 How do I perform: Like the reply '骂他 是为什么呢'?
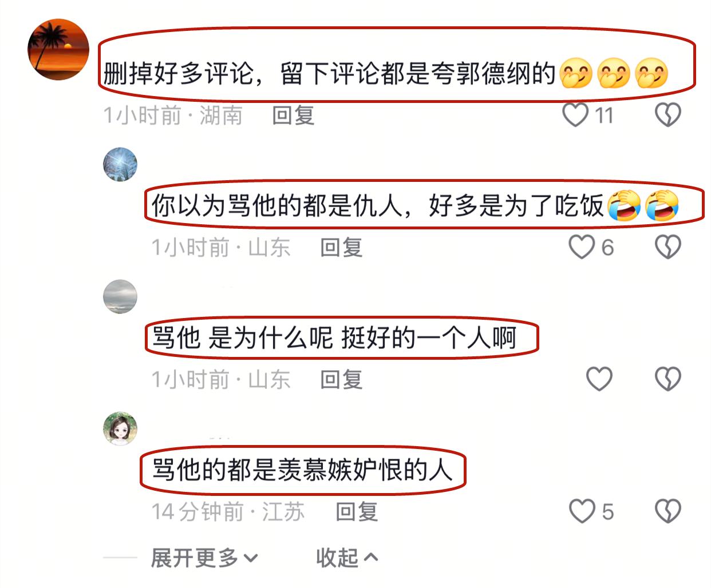coord(599,379)
